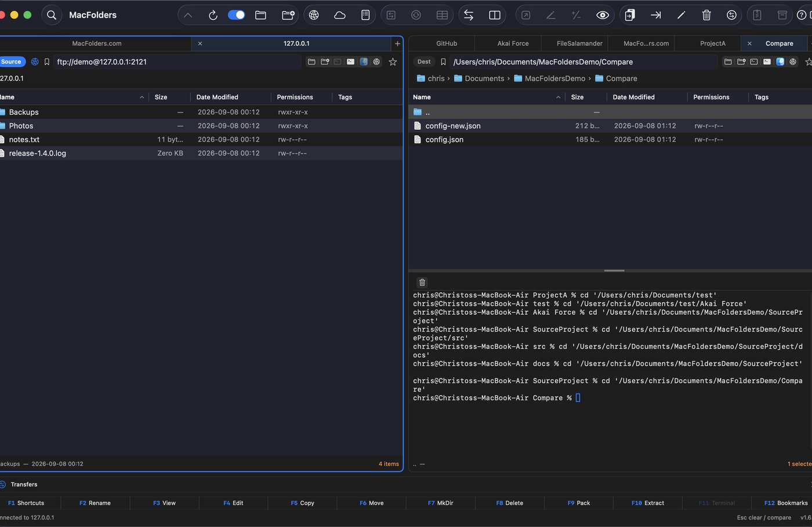Click the globe icon in left pane path bar

[376, 61]
